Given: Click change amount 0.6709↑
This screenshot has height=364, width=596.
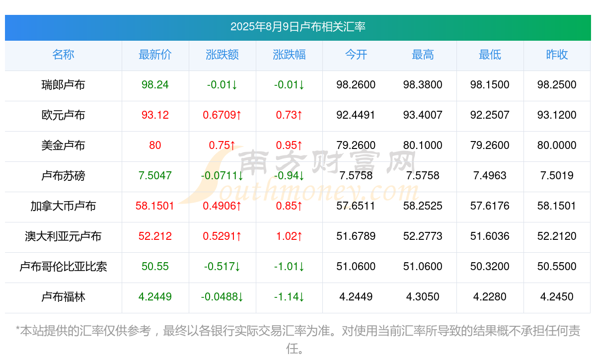Looking at the screenshot, I should click(222, 115).
